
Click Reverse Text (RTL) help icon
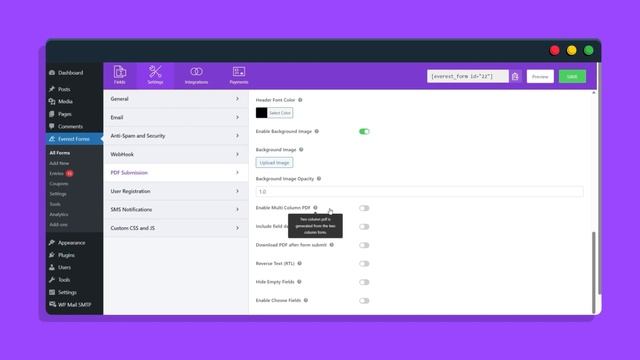pyautogui.click(x=300, y=263)
